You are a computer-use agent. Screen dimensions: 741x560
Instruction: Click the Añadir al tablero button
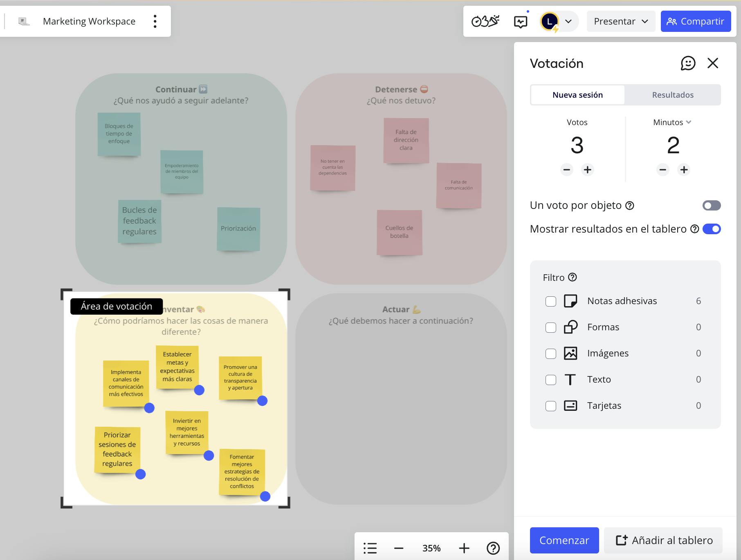(663, 540)
